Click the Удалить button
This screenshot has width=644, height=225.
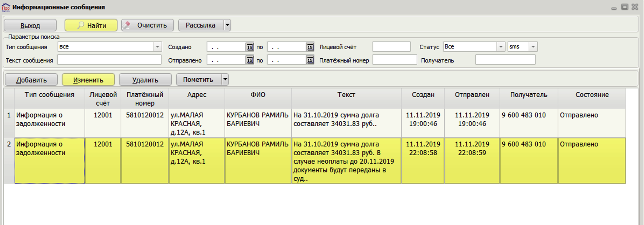point(145,80)
